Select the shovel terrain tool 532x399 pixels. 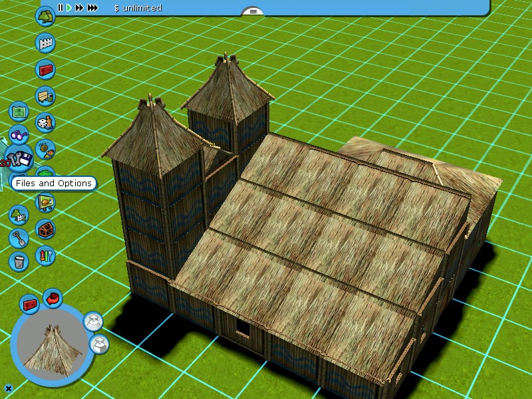(x=19, y=237)
